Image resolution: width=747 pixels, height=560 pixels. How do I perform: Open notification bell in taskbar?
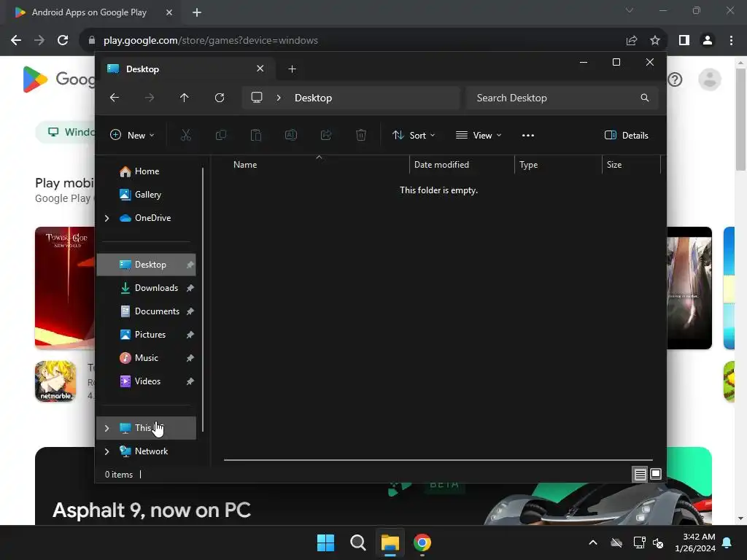(727, 542)
